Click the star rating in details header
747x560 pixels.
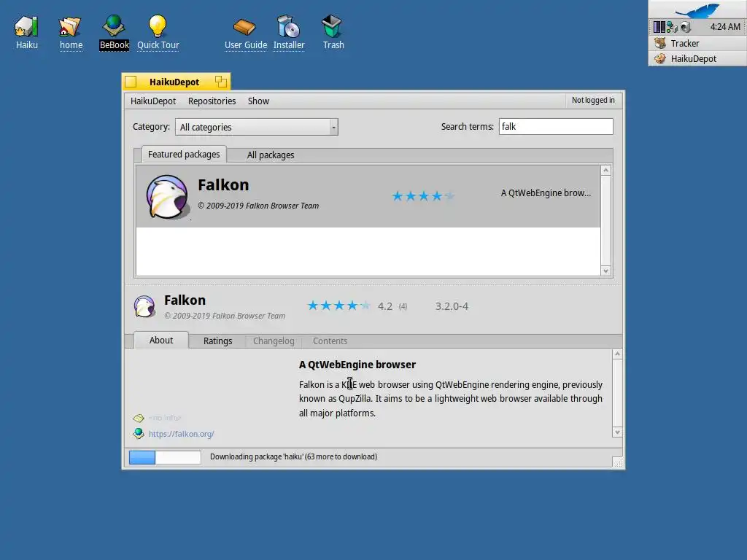click(338, 306)
